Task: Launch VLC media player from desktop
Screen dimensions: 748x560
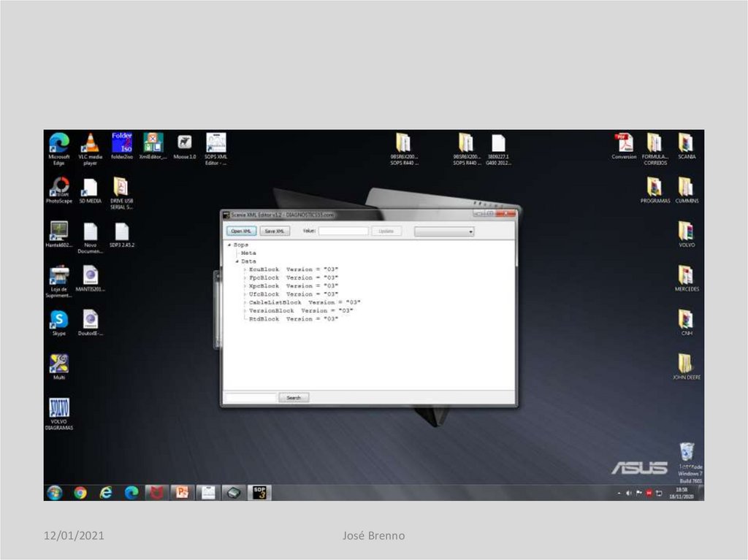Action: pos(90,149)
